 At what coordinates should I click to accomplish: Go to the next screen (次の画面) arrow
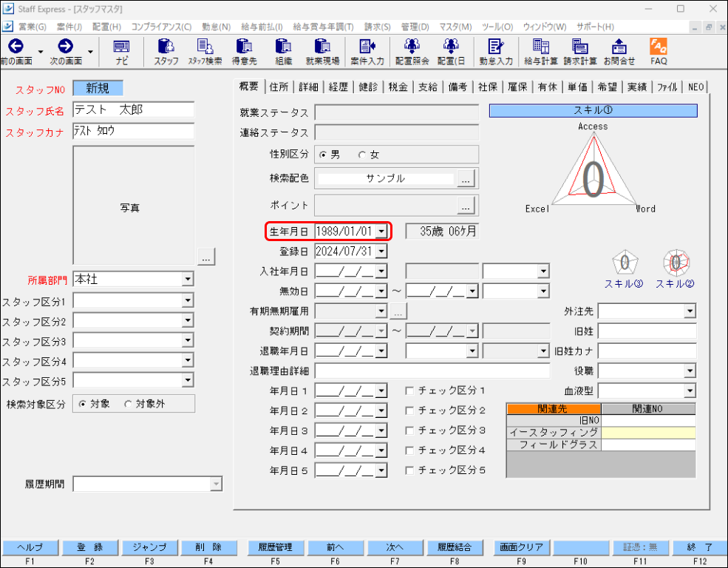coord(66,46)
